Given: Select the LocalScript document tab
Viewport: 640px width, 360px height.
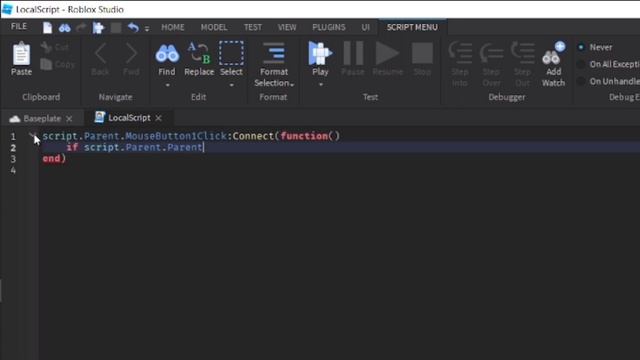Looking at the screenshot, I should click(x=129, y=118).
